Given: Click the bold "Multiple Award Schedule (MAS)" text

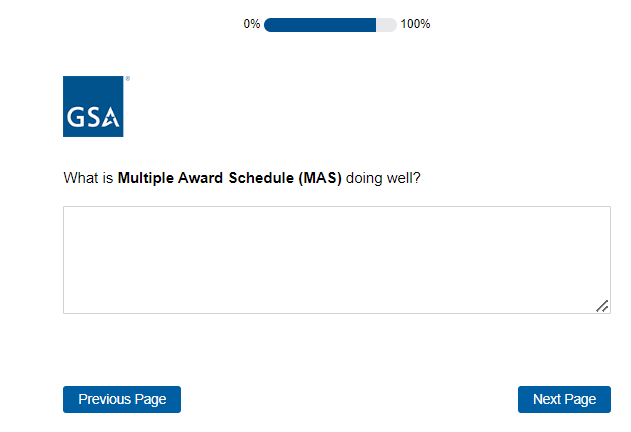Looking at the screenshot, I should tap(230, 179).
